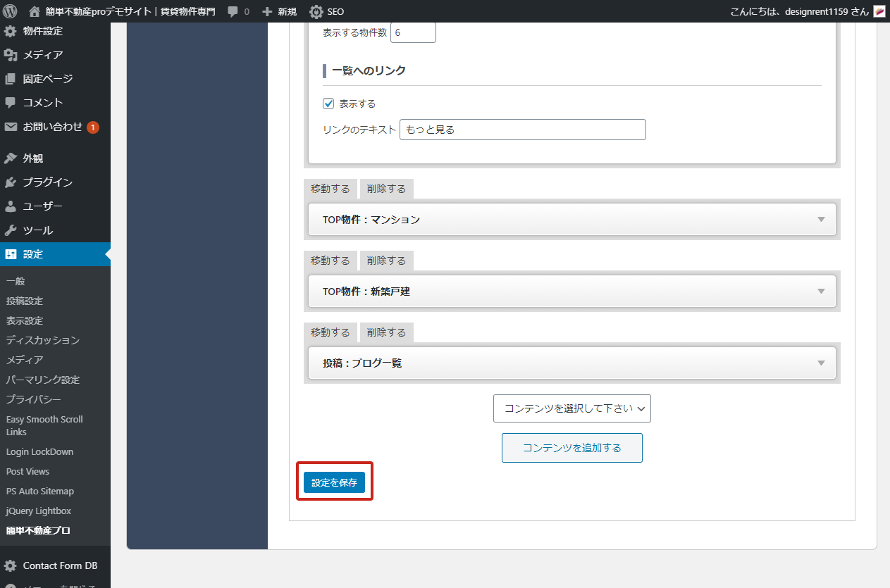Expand the 投稿：ブログ一覧 panel
The width and height of the screenshot is (890, 588).
coord(820,363)
